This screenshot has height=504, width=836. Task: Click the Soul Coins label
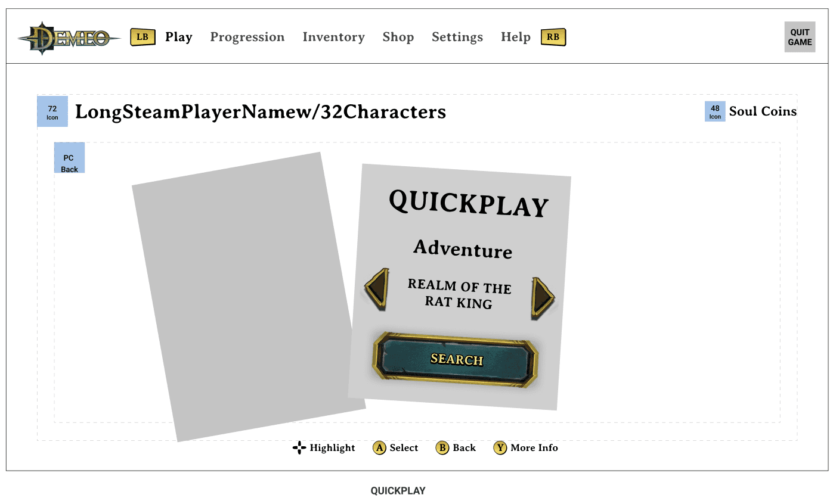point(763,111)
